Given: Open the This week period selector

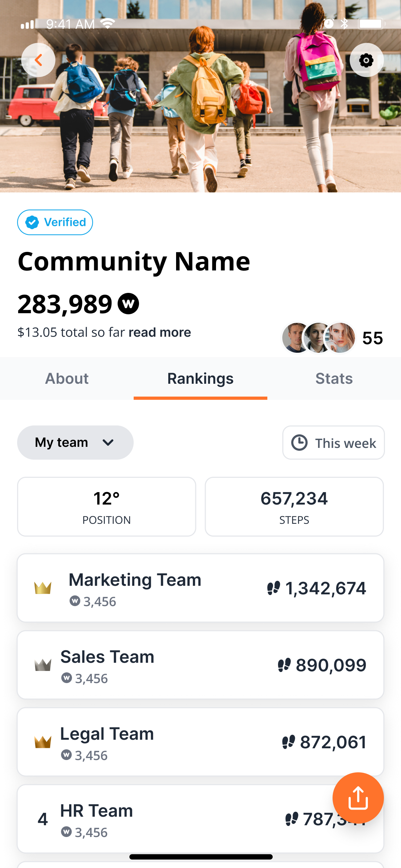Looking at the screenshot, I should pyautogui.click(x=334, y=443).
